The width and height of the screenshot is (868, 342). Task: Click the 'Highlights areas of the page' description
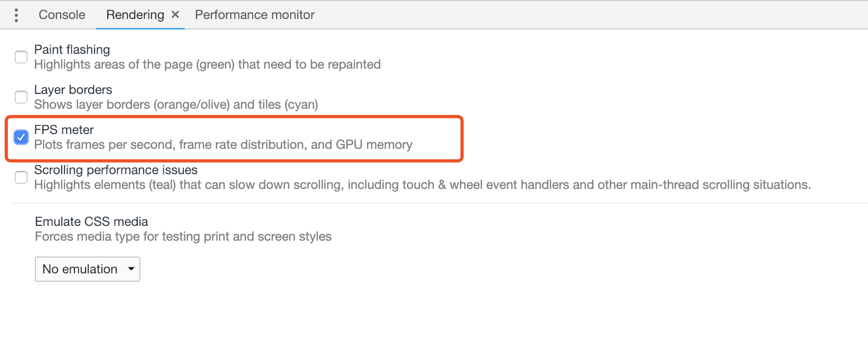click(207, 64)
